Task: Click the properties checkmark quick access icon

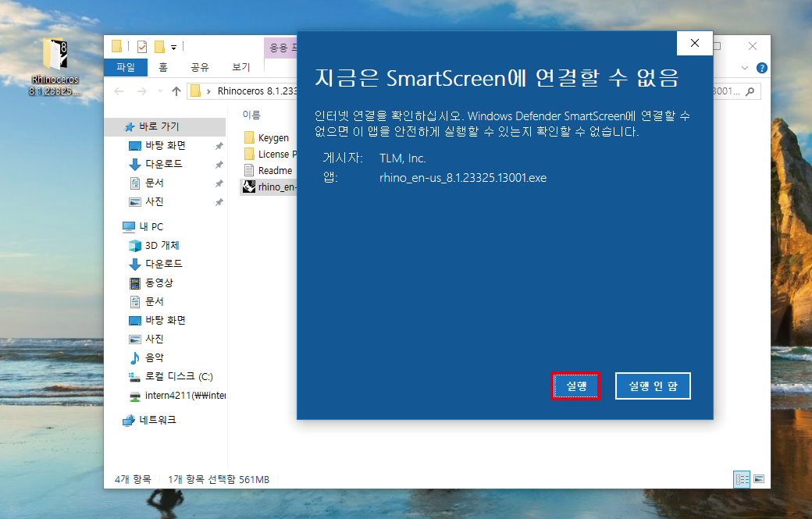Action: click(x=142, y=47)
